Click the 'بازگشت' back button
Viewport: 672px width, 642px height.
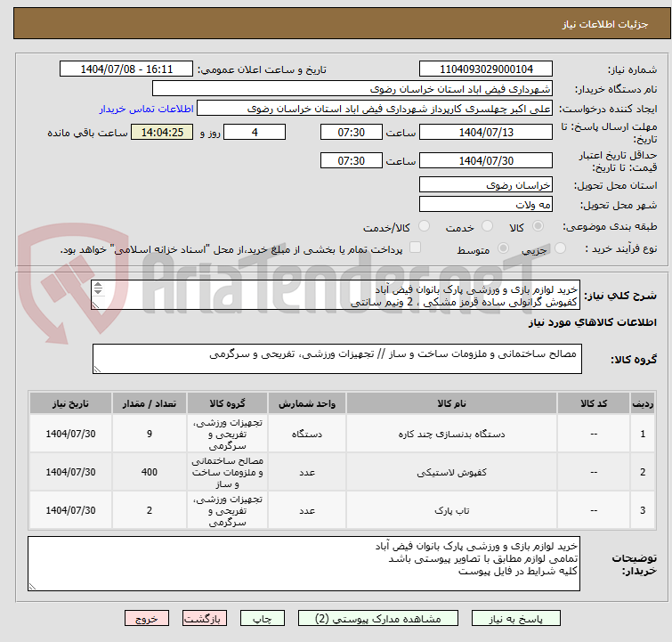(205, 619)
